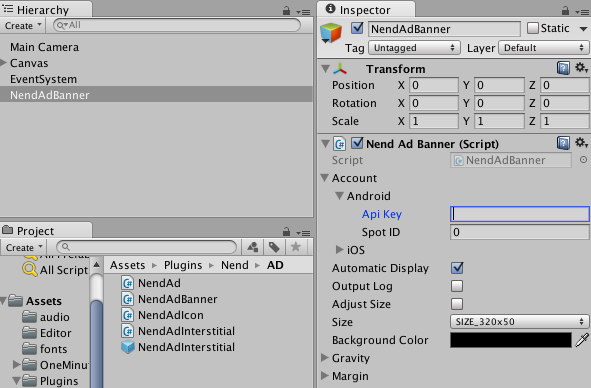Click Search by Label tag icon
The image size is (591, 388).
274,247
